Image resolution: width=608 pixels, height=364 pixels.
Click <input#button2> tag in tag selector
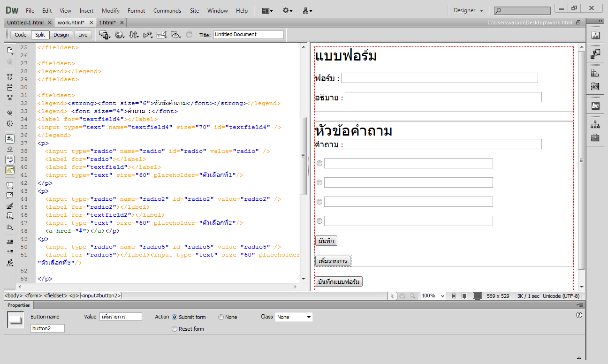click(101, 296)
